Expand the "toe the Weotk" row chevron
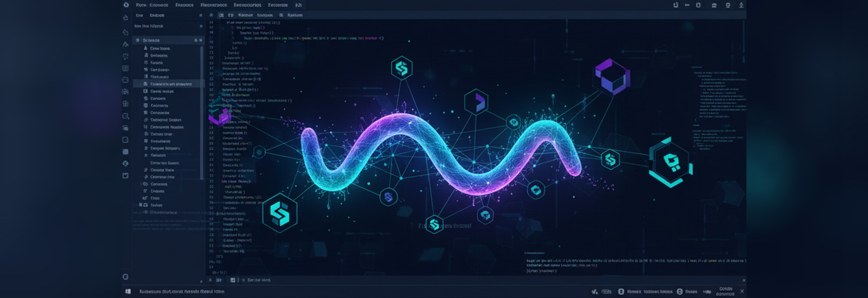Image resolution: width=868 pixels, height=298 pixels. (x=201, y=26)
